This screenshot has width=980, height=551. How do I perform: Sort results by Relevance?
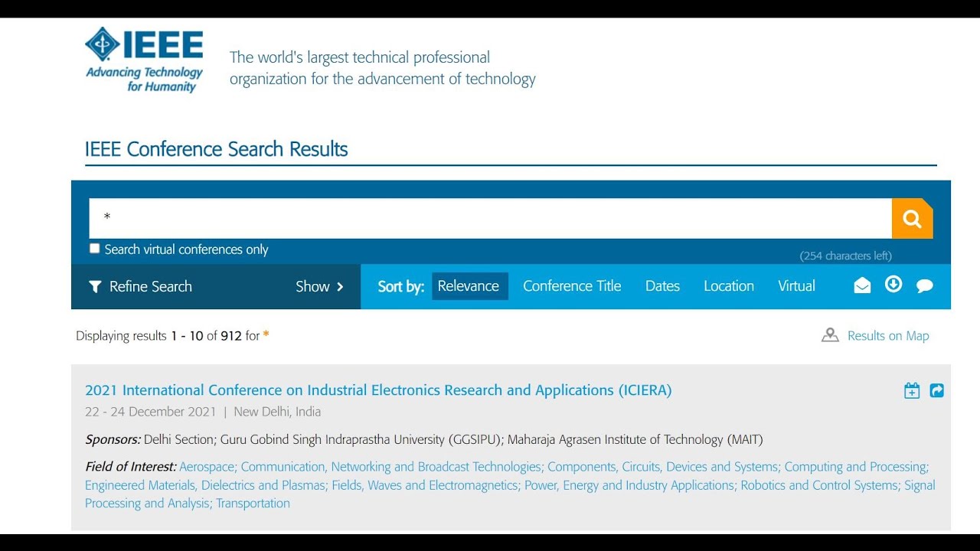[x=469, y=286]
